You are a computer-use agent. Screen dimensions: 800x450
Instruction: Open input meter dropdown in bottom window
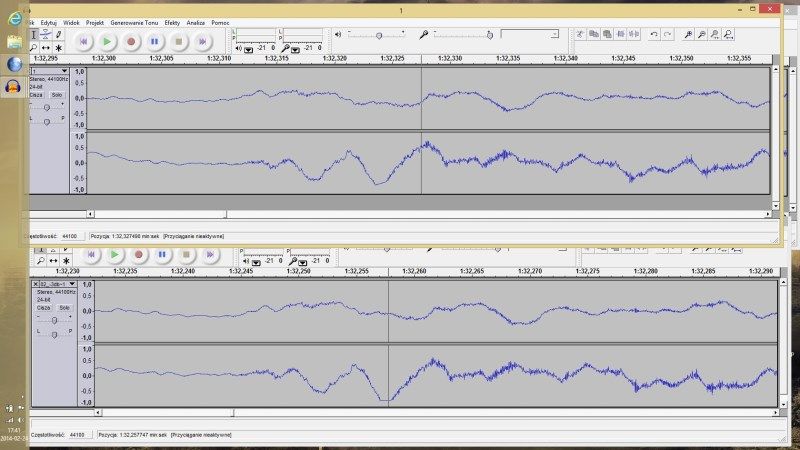(x=303, y=263)
